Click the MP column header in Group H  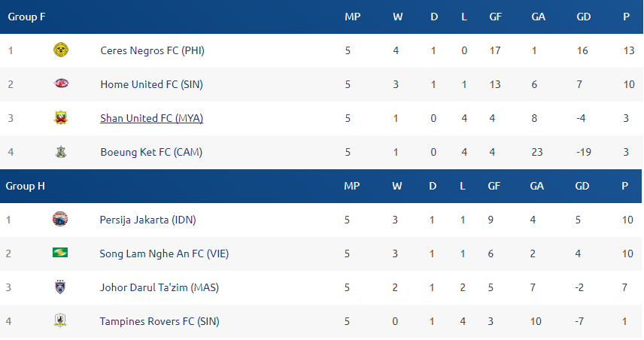point(352,186)
